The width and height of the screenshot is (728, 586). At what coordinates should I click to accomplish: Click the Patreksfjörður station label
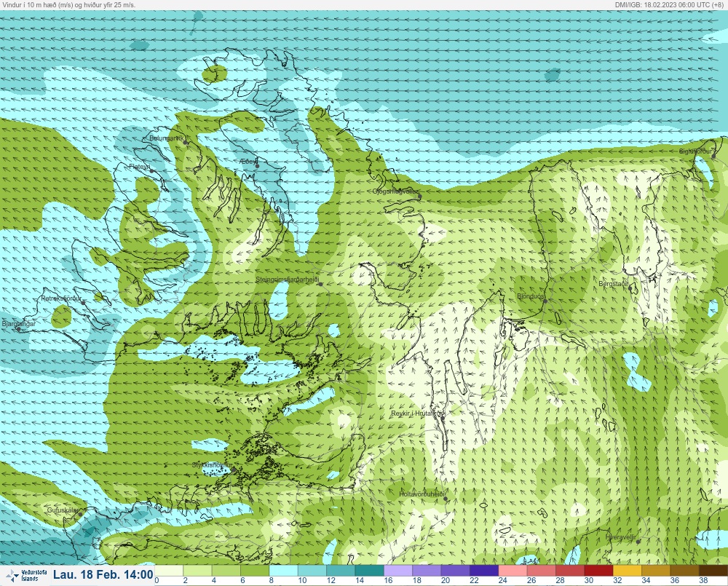tap(61, 298)
